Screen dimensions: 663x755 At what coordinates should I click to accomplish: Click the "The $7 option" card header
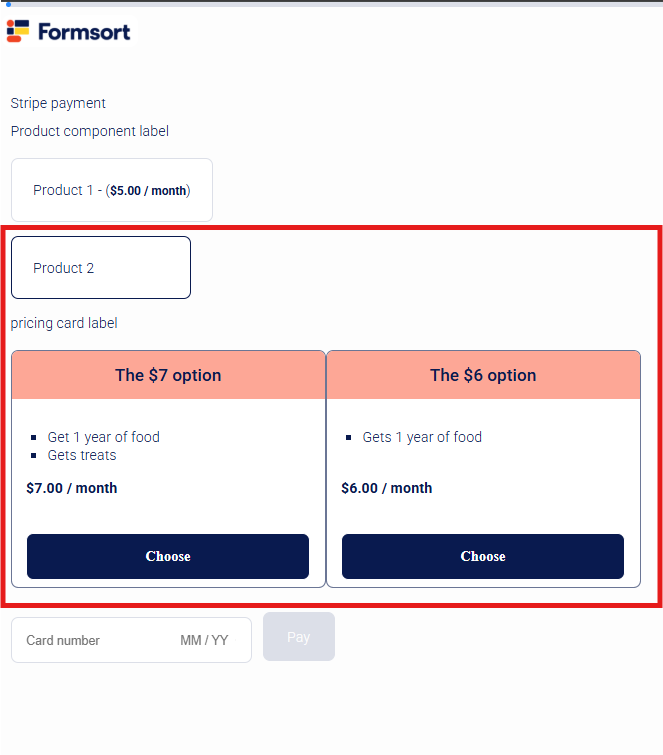[169, 375]
